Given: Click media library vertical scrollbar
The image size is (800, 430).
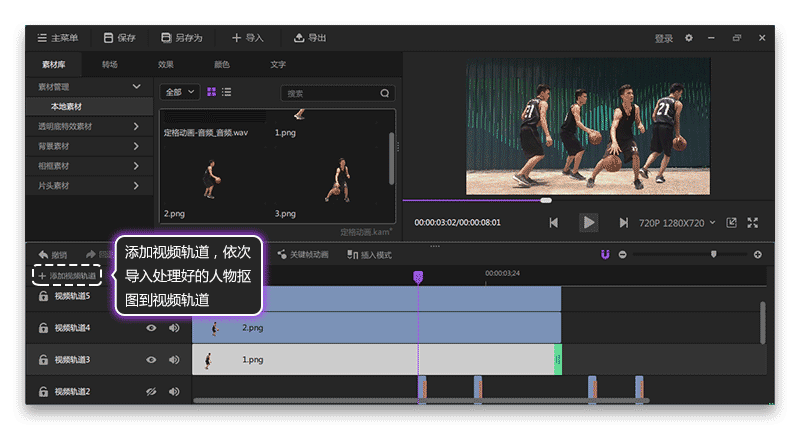Looking at the screenshot, I should click(391, 158).
